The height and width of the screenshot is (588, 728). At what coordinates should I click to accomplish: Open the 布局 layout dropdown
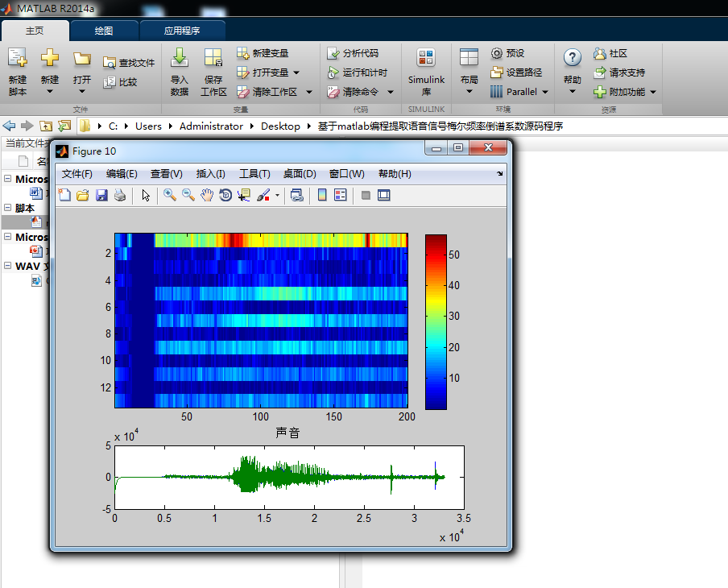point(469,72)
